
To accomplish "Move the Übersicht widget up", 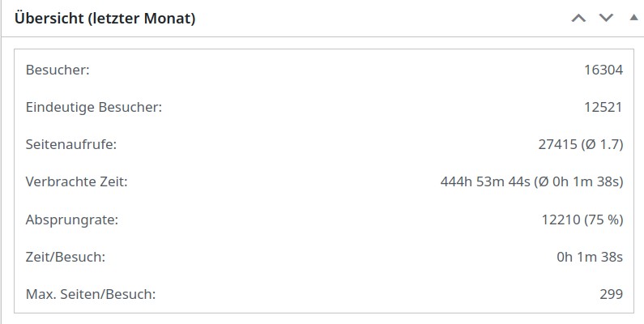I will pos(578,18).
